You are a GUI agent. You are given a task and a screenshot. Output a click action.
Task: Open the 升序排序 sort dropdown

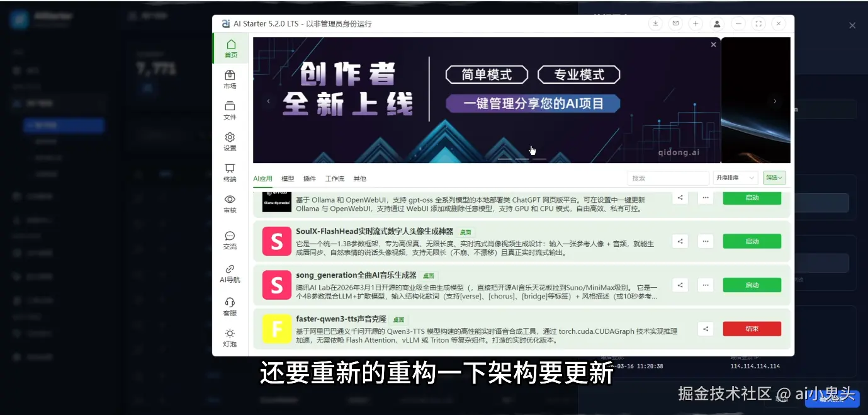point(736,178)
